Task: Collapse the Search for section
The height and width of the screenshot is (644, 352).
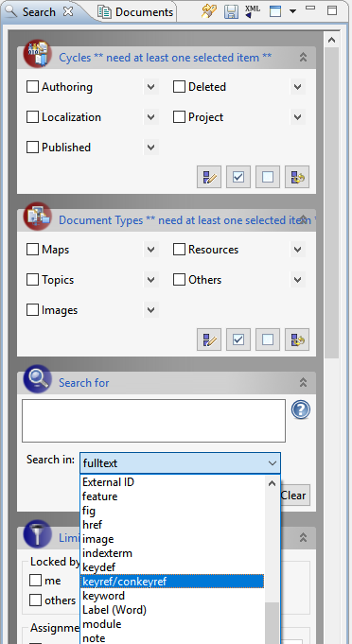Action: [303, 382]
